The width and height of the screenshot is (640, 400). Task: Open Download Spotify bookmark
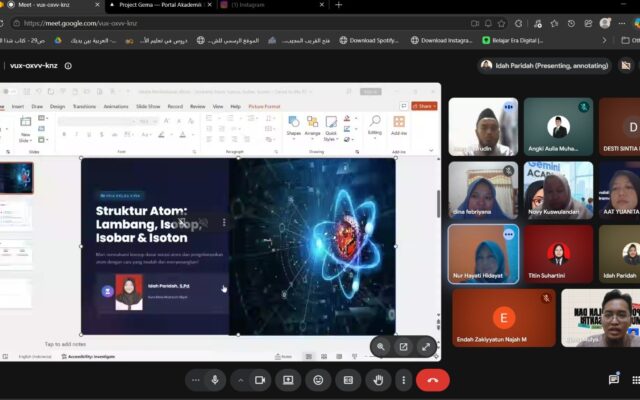pos(369,40)
